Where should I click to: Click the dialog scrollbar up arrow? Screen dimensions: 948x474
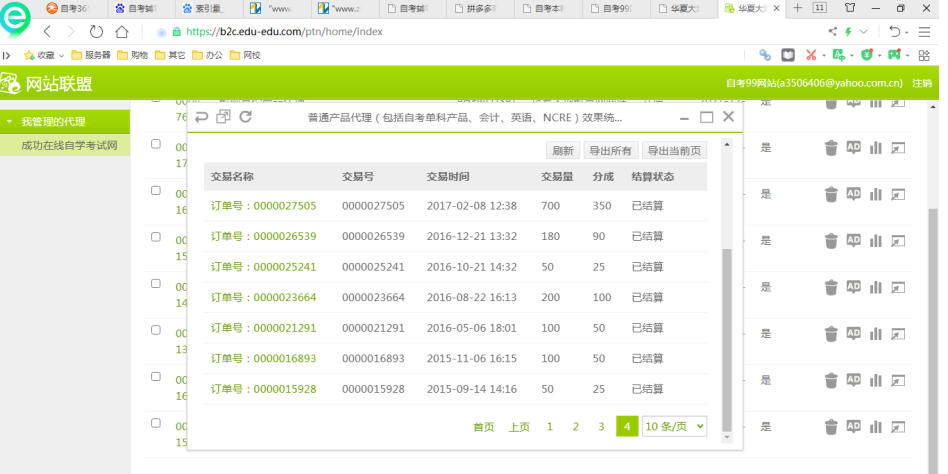point(727,144)
